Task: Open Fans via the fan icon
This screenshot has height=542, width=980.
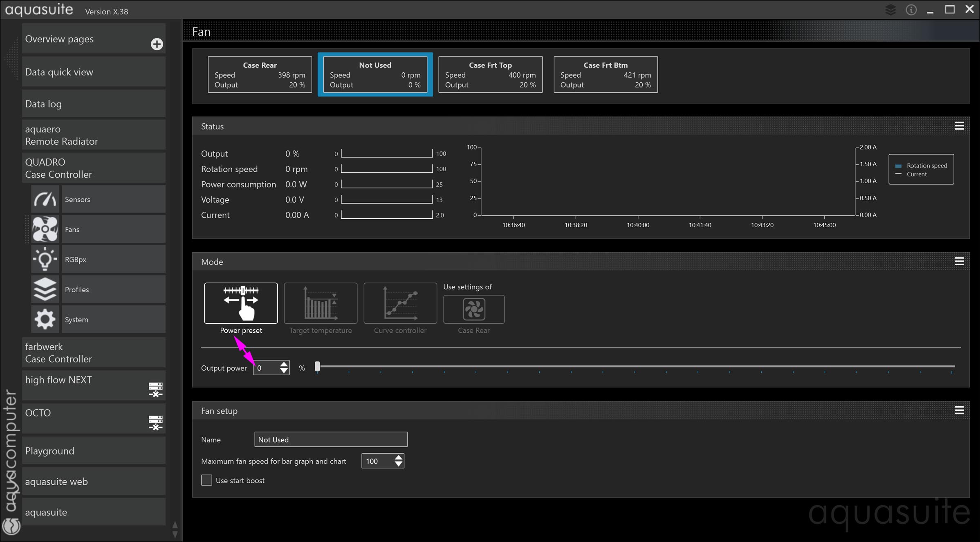Action: [45, 229]
